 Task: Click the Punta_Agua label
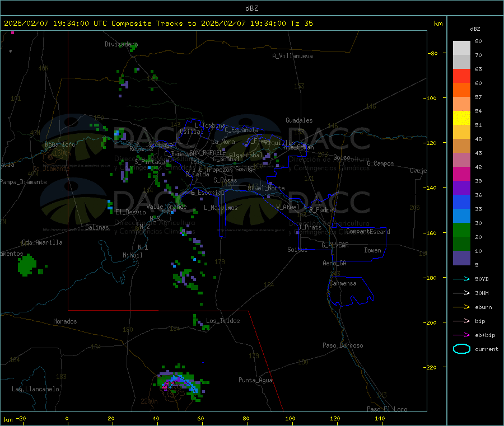coord(255,380)
